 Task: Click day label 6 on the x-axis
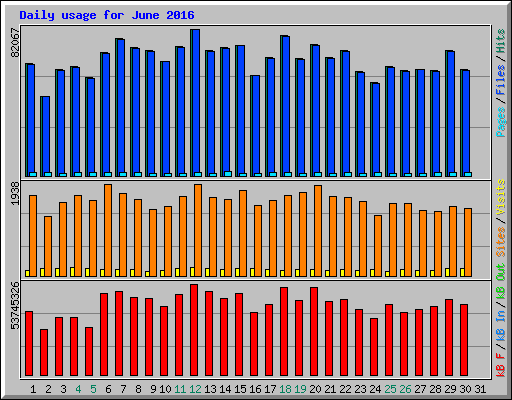point(108,389)
